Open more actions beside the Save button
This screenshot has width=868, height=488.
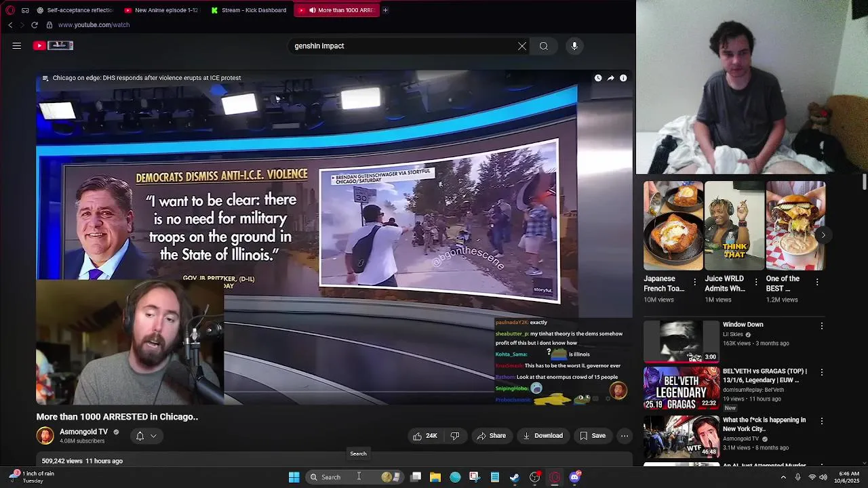(x=625, y=436)
